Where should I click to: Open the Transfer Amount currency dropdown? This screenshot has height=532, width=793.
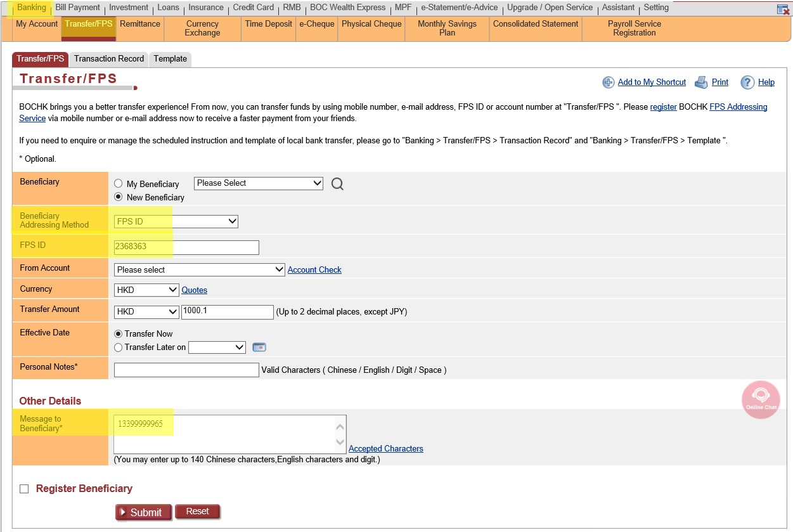(x=146, y=312)
